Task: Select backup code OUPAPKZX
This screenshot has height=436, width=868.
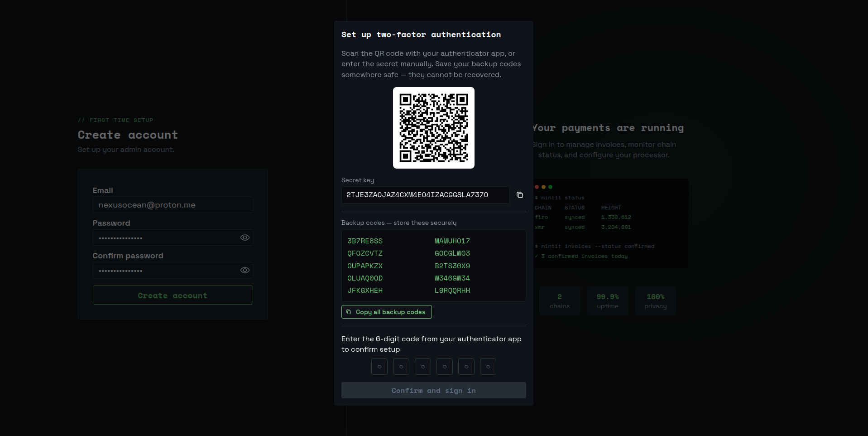Action: coord(365,266)
